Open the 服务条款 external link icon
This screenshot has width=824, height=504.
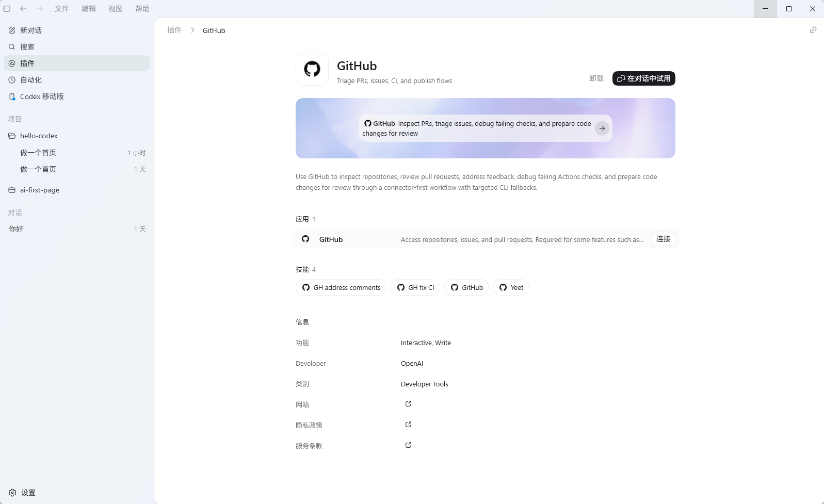[x=408, y=445]
